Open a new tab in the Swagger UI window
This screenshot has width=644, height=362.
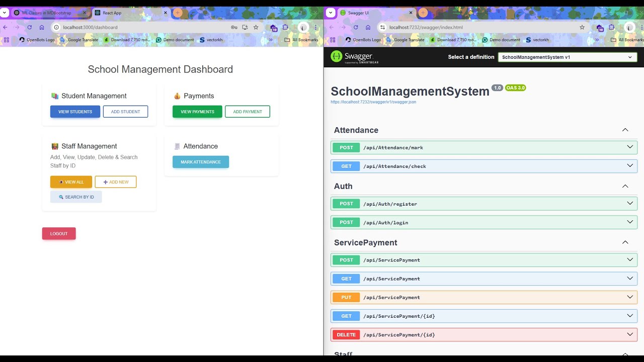click(x=423, y=13)
